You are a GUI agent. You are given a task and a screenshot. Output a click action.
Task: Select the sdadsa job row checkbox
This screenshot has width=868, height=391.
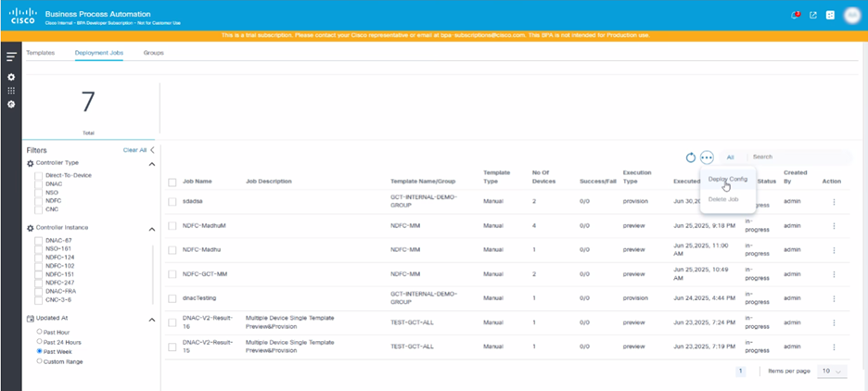coord(172,202)
